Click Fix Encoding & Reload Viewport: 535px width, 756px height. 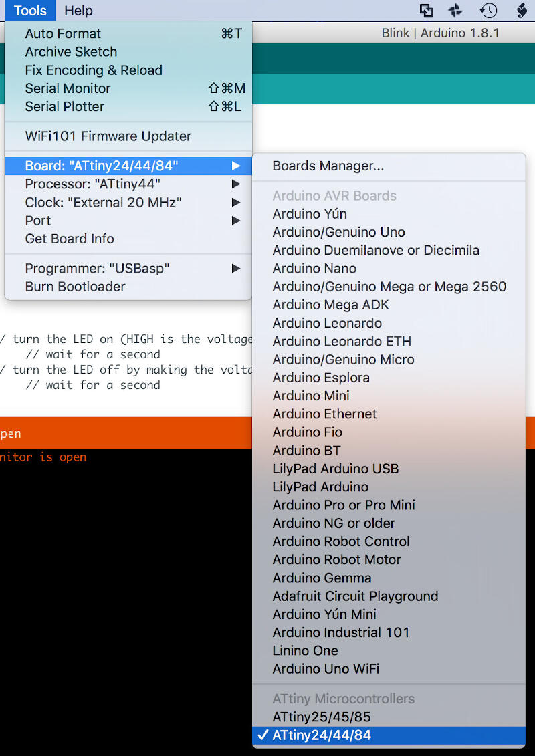coord(128,70)
